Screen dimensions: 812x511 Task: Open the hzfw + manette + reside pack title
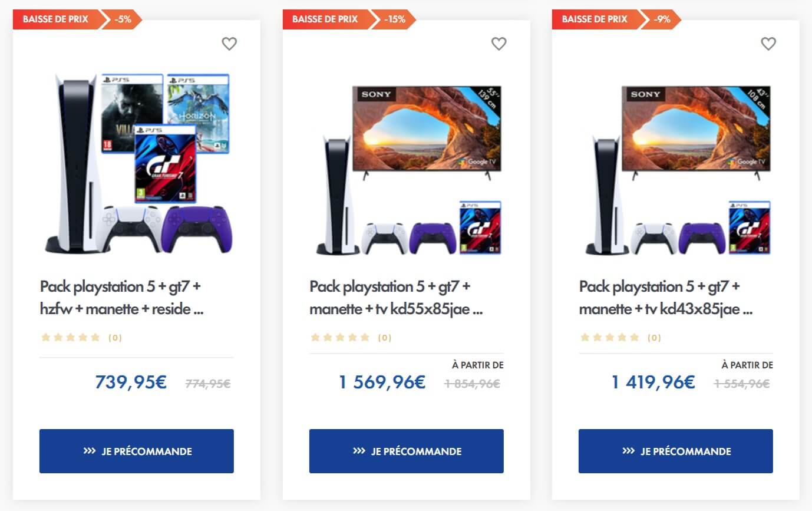121,298
